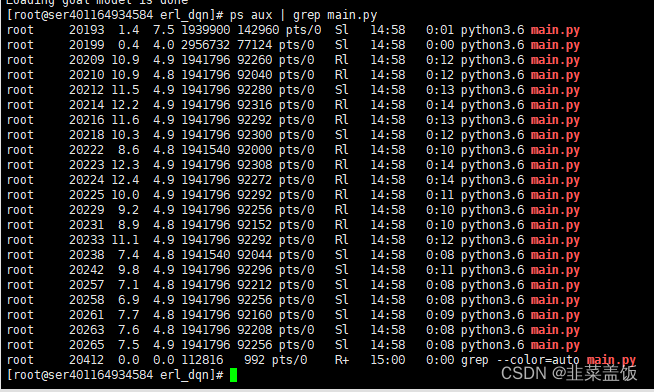Image resolution: width=654 pixels, height=392 pixels.
Task: Click 'grep --color=auto' command text
Action: pos(520,360)
